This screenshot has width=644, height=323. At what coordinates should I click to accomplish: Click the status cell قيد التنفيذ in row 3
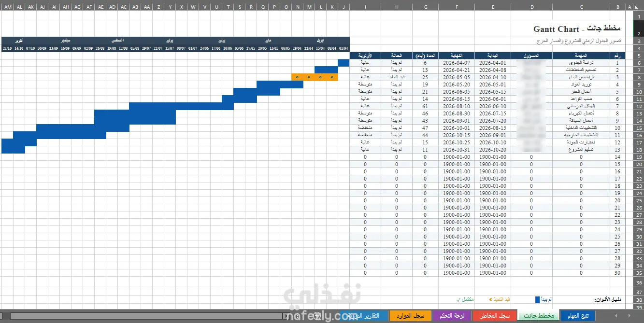[397, 77]
